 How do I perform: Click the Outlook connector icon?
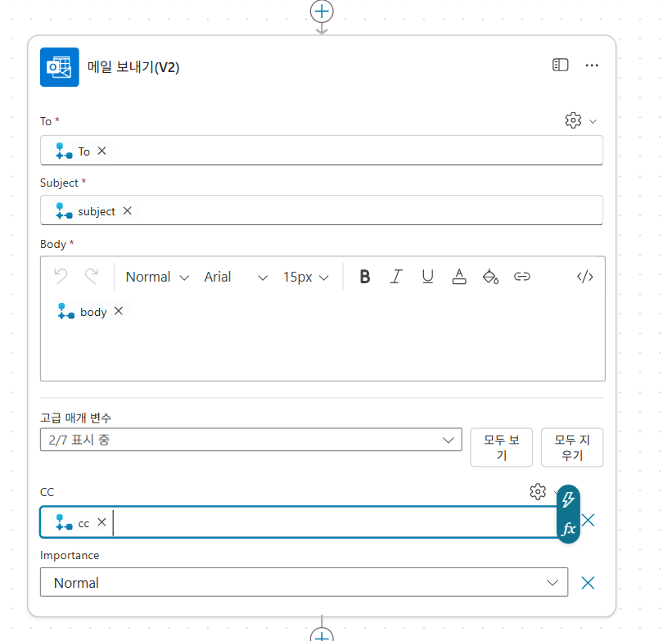tap(60, 67)
